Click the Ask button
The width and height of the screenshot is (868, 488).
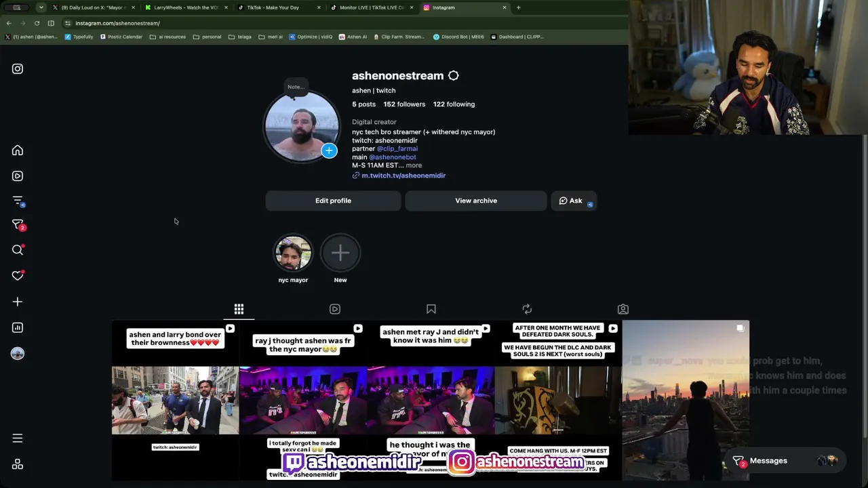pos(574,201)
